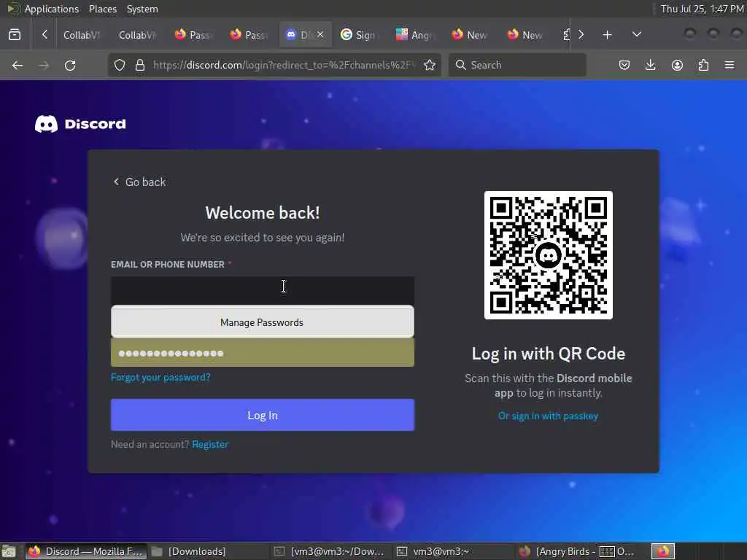This screenshot has height=560, width=747.
Task: Switch to the second Pass tab
Action: [x=249, y=35]
